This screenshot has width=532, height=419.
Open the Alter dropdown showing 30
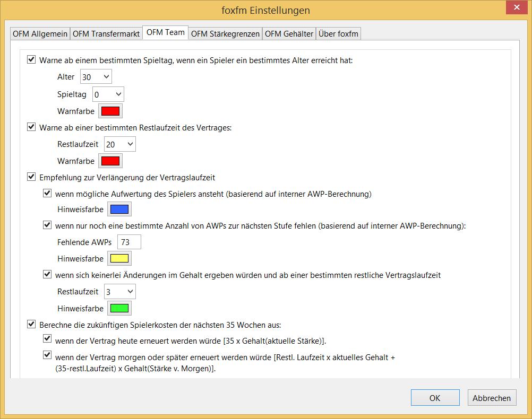click(96, 76)
